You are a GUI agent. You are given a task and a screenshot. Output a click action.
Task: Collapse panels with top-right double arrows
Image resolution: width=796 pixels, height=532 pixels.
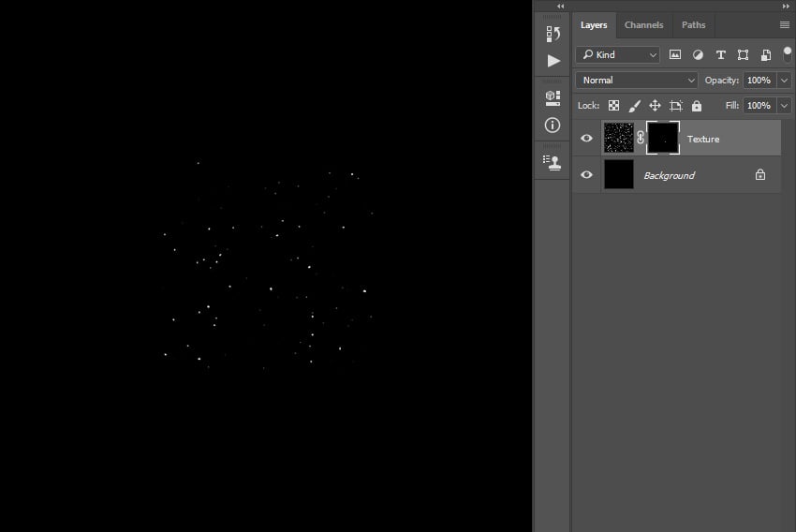pos(786,7)
